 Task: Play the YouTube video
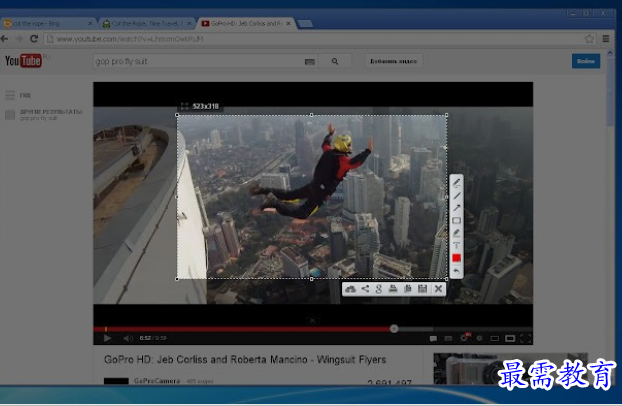click(107, 338)
